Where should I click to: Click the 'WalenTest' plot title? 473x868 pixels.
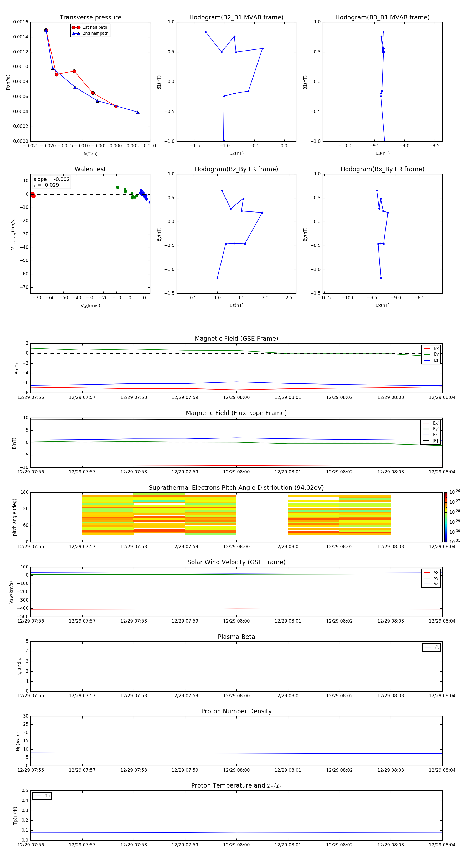click(90, 169)
